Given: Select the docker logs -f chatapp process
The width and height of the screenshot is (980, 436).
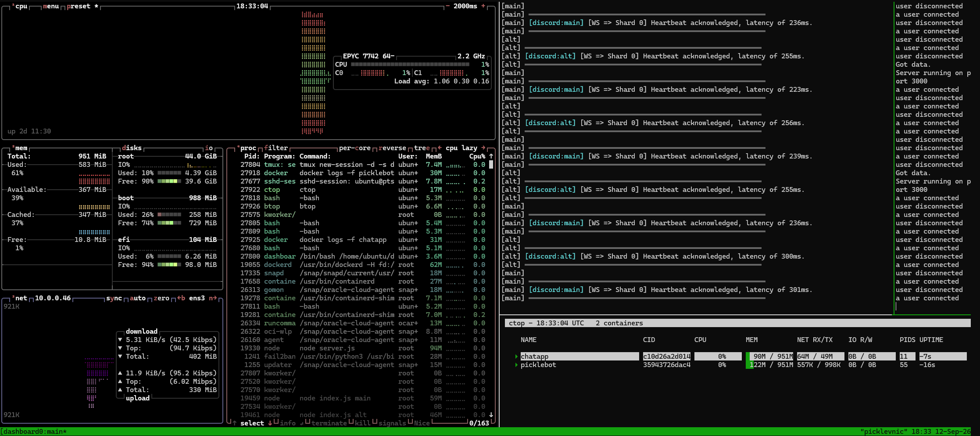Looking at the screenshot, I should pyautogui.click(x=363, y=240).
